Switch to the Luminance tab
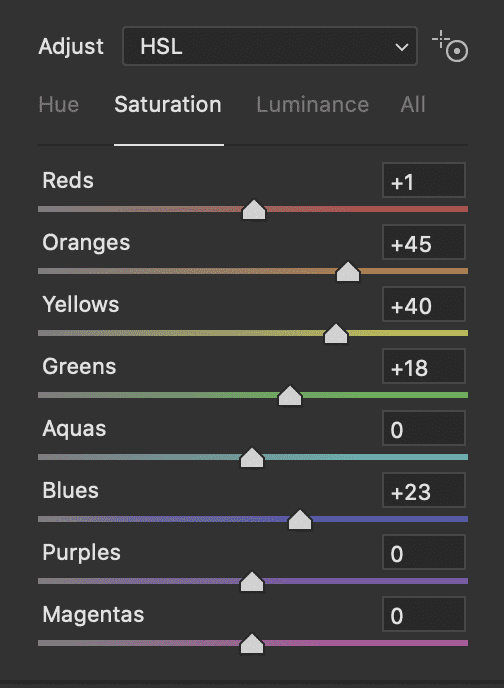Viewport: 504px width, 688px height. [x=312, y=104]
